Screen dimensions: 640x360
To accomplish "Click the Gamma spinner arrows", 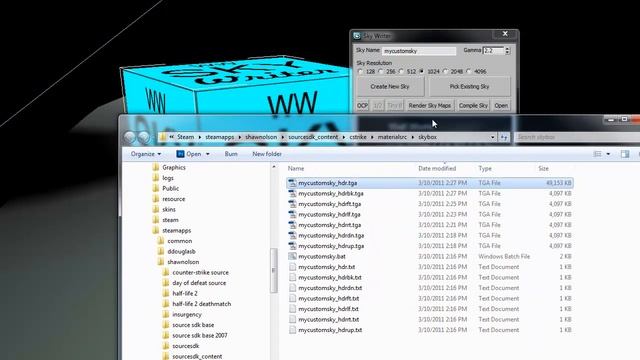I will pos(507,51).
